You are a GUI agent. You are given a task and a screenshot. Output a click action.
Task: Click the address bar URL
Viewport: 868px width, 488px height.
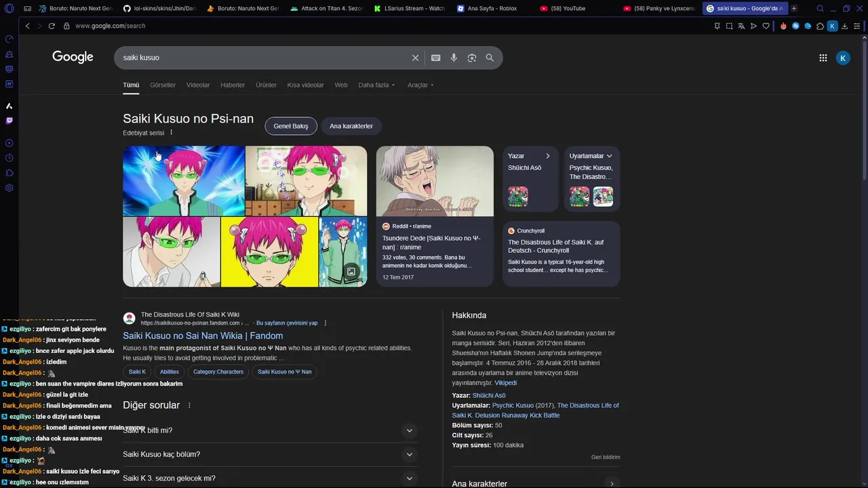point(110,26)
